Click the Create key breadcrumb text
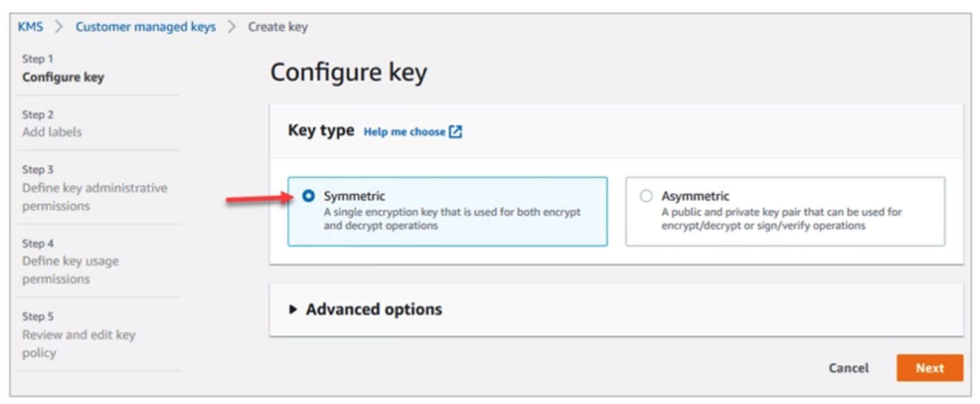This screenshot has width=980, height=404. (x=278, y=27)
